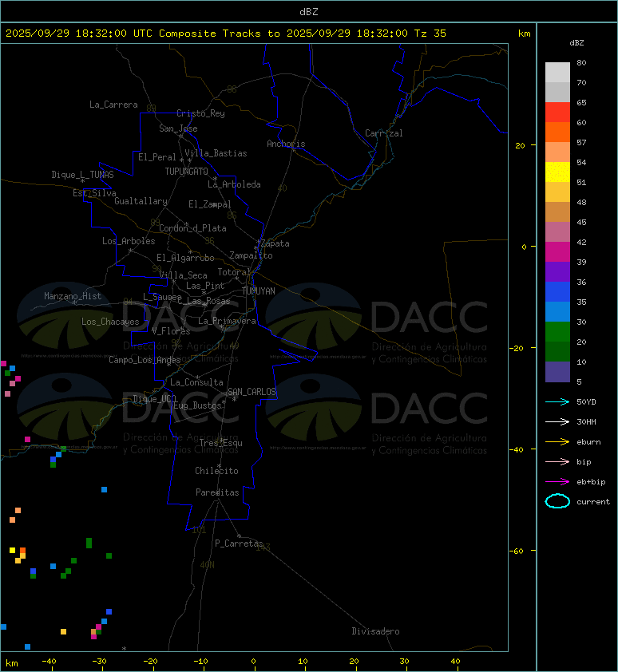Viewport: 618px width, 672px height.
Task: Click the dBZ title at top
Action: [309, 12]
